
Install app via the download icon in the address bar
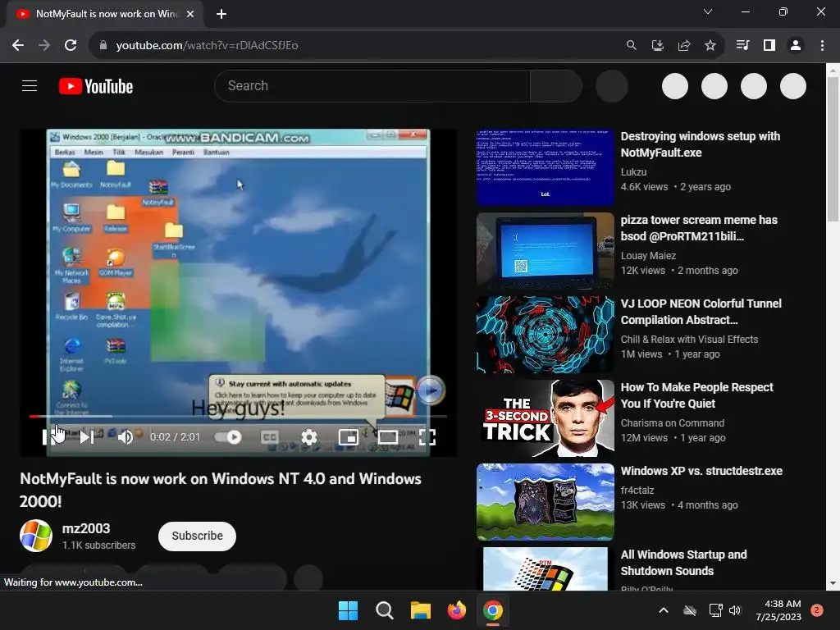[x=657, y=45]
